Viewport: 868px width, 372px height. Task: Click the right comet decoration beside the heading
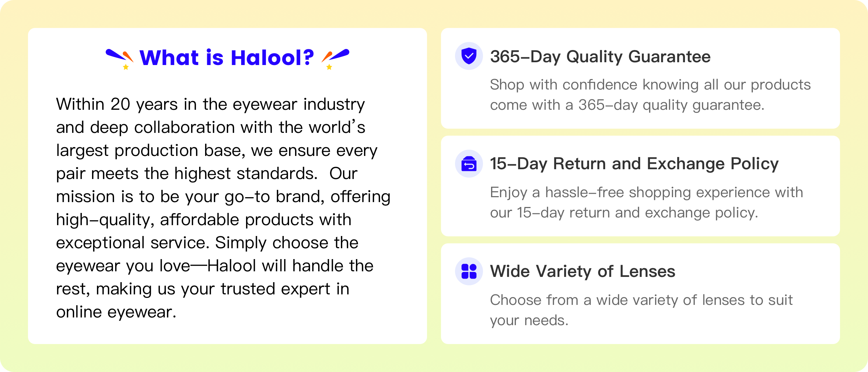click(335, 56)
